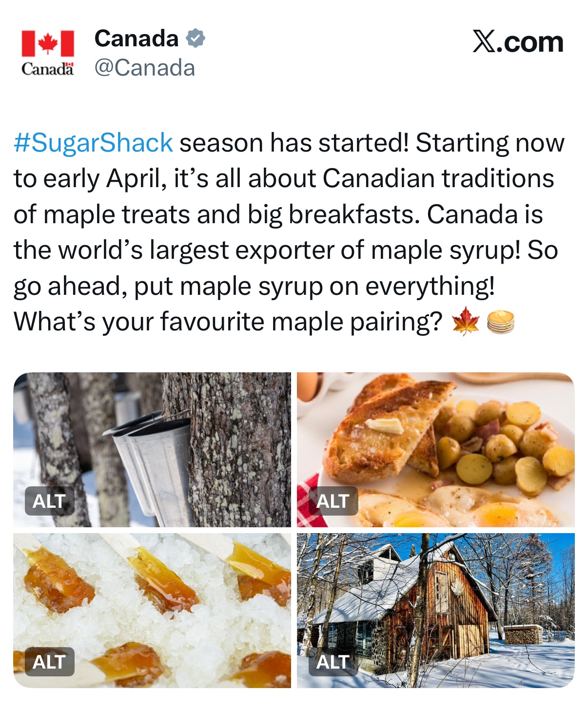Click the X.com logo
The image size is (588, 711).
[518, 42]
